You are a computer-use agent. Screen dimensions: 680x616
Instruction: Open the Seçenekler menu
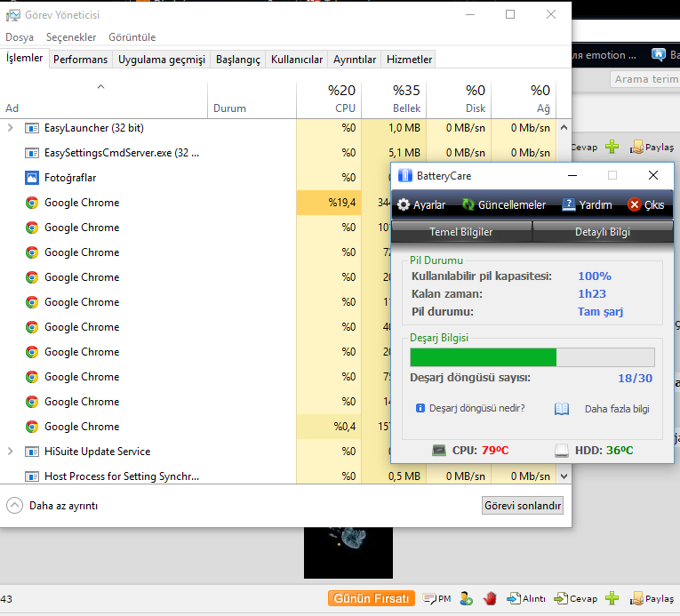click(x=71, y=37)
